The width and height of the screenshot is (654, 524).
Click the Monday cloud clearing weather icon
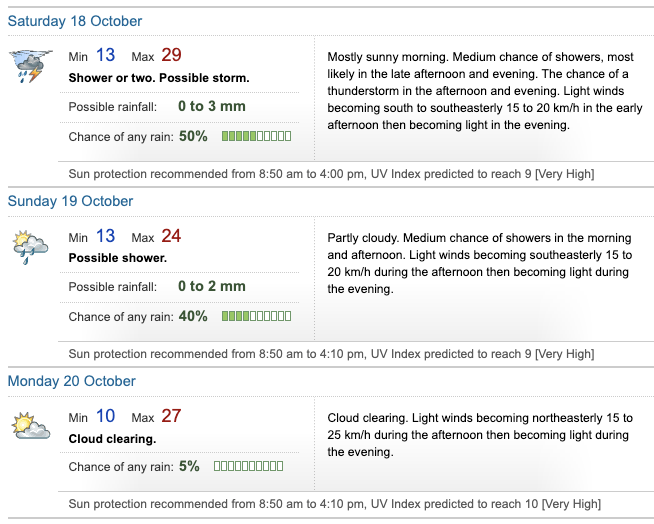tap(29, 426)
